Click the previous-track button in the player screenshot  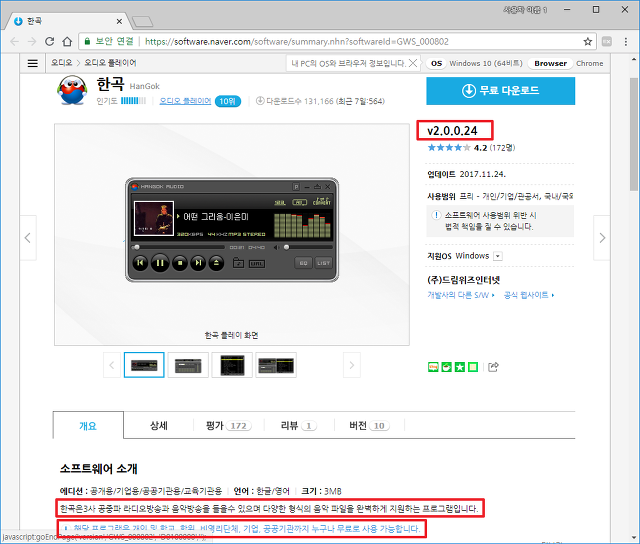[140, 263]
